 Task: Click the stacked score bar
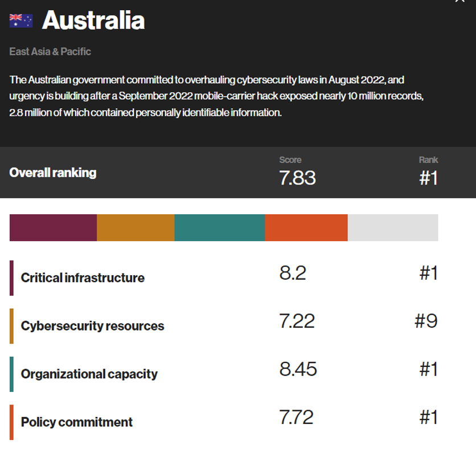point(223,227)
